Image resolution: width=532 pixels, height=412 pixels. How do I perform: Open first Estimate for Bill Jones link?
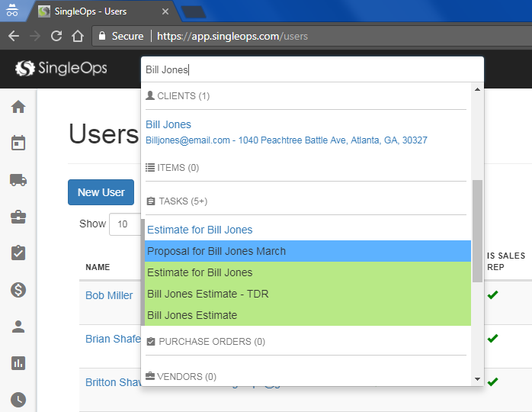tap(200, 230)
